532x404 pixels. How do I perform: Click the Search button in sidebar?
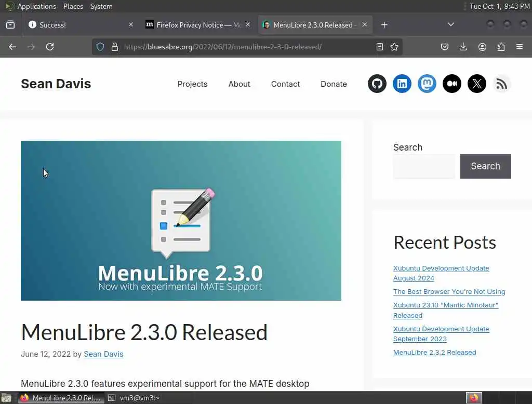pos(486,166)
